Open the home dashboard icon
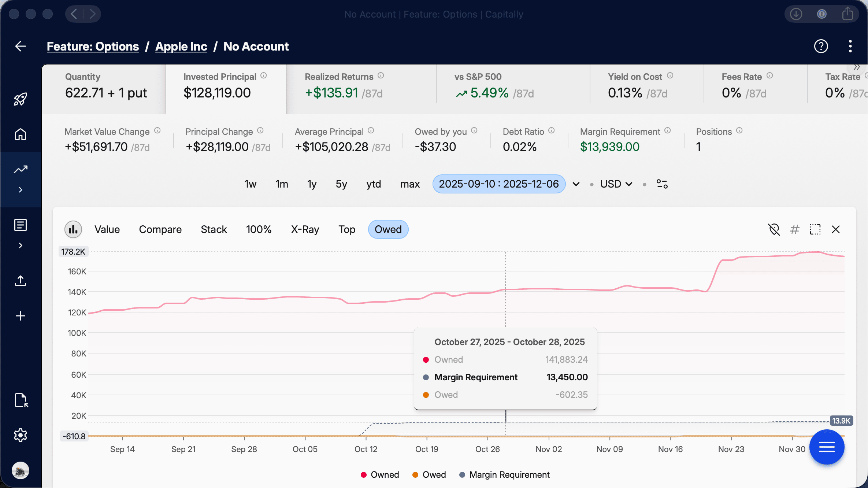Image resolution: width=868 pixels, height=488 pixels. (x=21, y=134)
